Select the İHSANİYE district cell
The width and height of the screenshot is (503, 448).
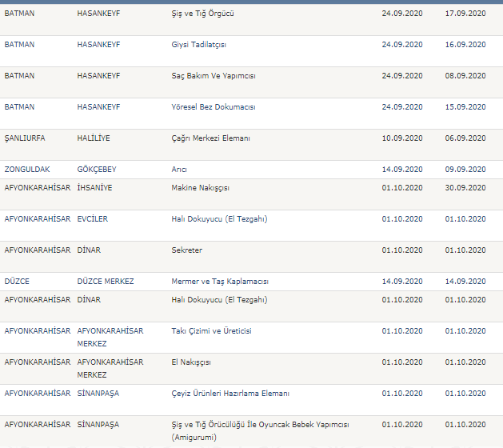tap(94, 188)
